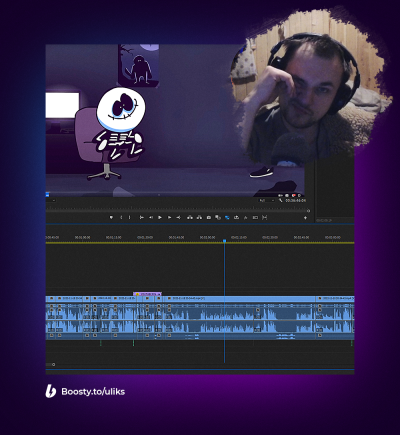The image size is (400, 435).
Task: Step back one frame
Action: click(x=151, y=217)
